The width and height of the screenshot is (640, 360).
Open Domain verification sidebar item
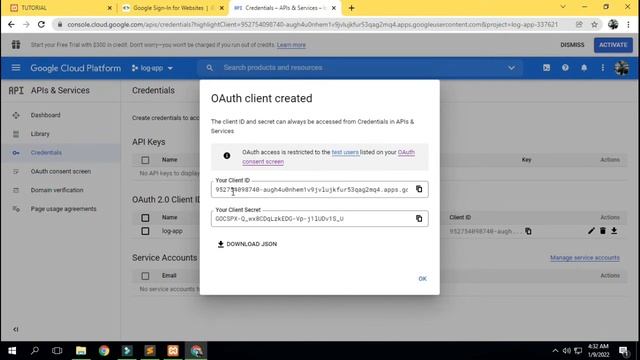tap(57, 190)
